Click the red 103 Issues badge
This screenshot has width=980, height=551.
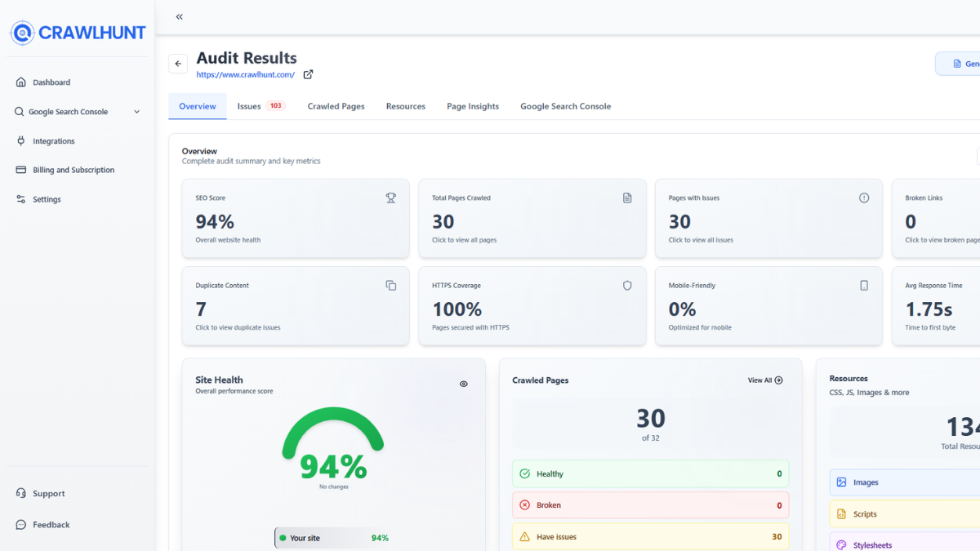tap(276, 106)
